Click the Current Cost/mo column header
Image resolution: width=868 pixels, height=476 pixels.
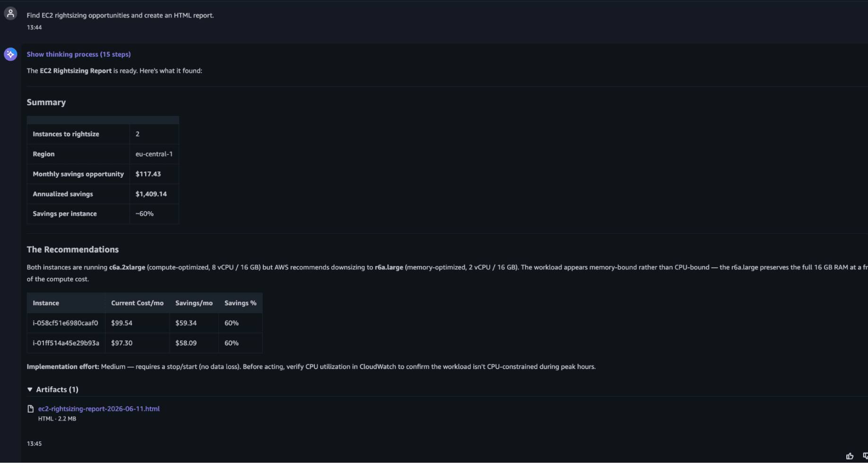tap(137, 303)
